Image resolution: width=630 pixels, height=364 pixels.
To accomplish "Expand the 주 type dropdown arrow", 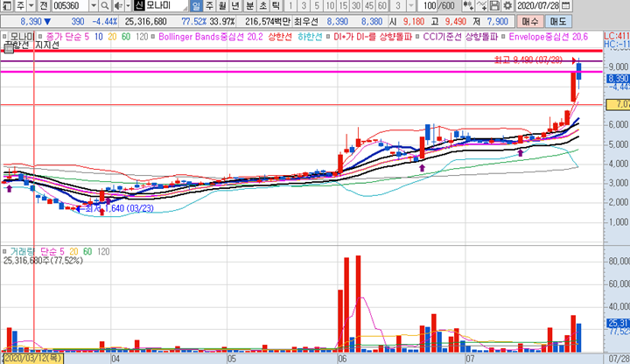I will coord(31,5).
